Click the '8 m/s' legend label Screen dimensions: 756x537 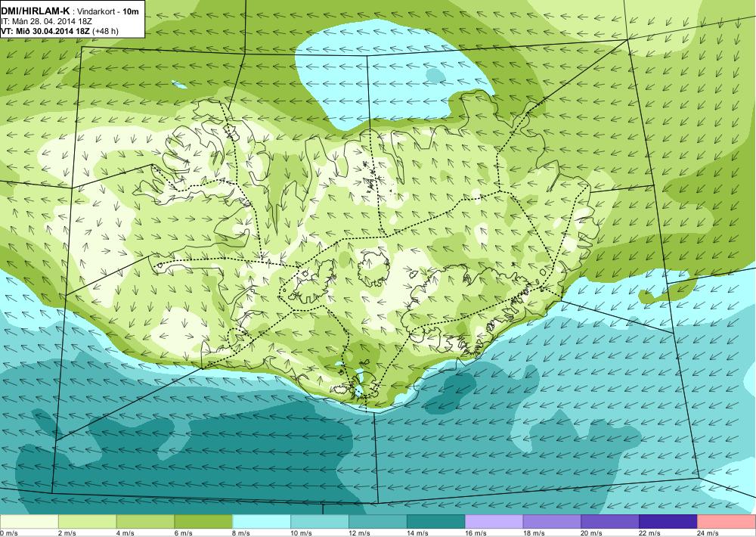tap(242, 533)
